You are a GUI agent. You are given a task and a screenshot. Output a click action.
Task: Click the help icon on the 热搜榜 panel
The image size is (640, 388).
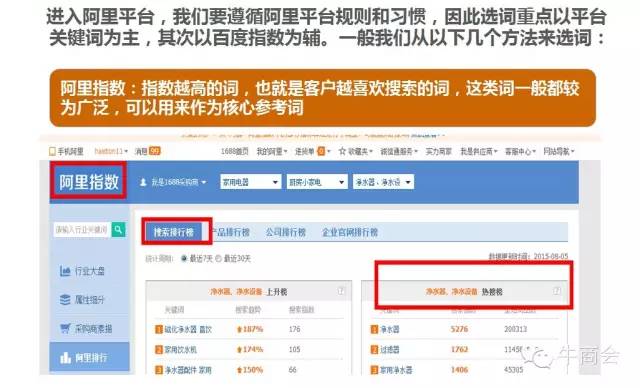[556, 291]
